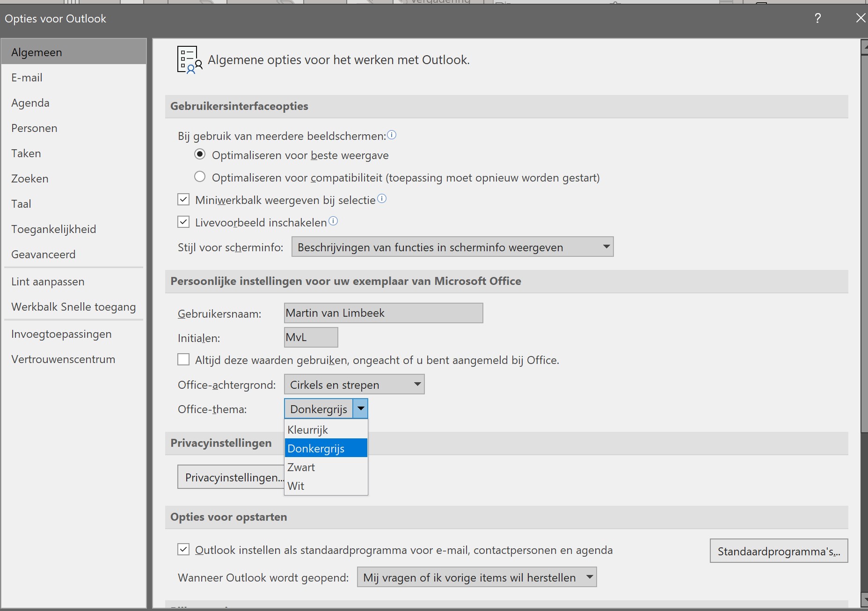Open the Taken category
Viewport: 868px width, 611px height.
pyautogui.click(x=74, y=153)
